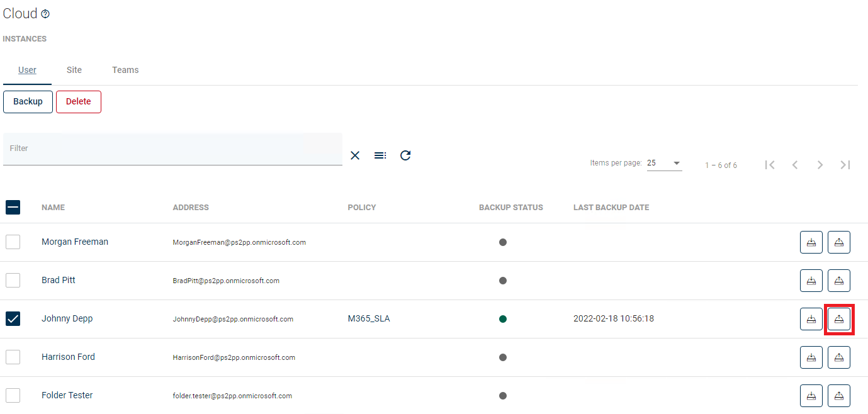The width and height of the screenshot is (868, 414).
Task: Toggle the select-all checkbox in the table header
Action: pyautogui.click(x=13, y=207)
